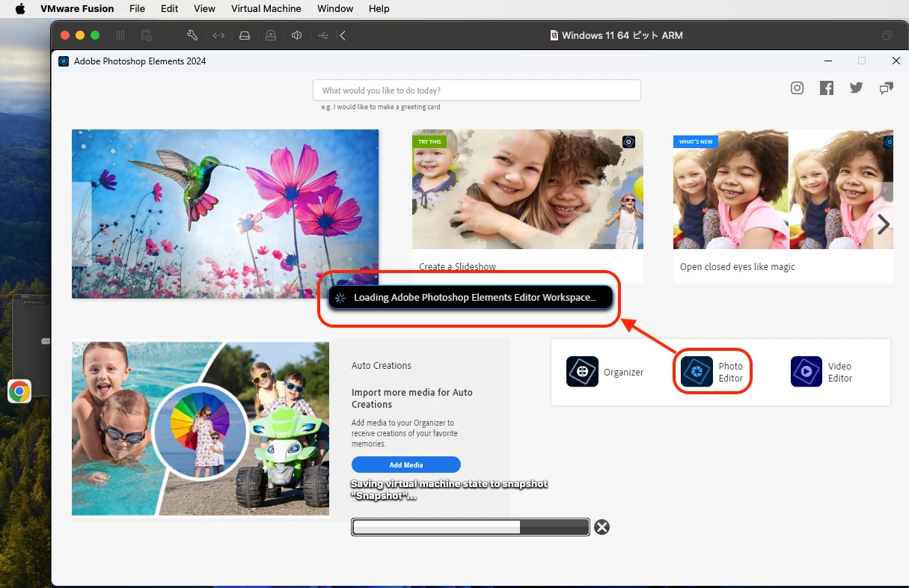Click the Photoshop Elements title bar icon

pyautogui.click(x=64, y=61)
